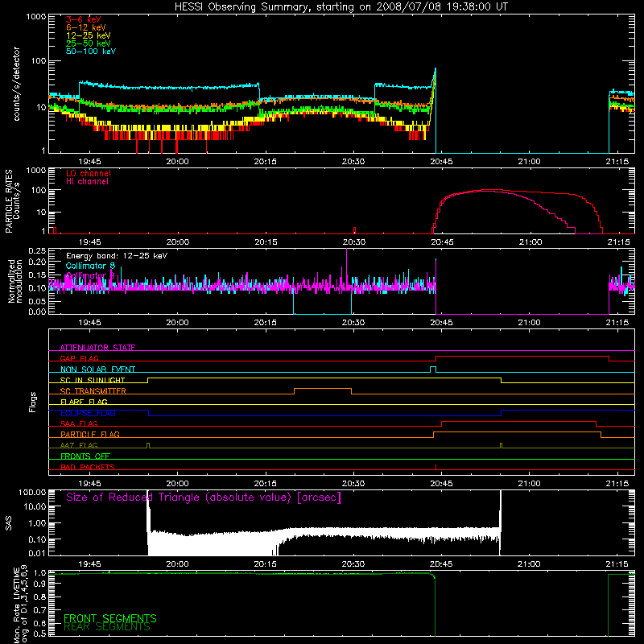The width and height of the screenshot is (644, 644).
Task: Click the Size of Reduced Triangle label
Action: (204, 497)
